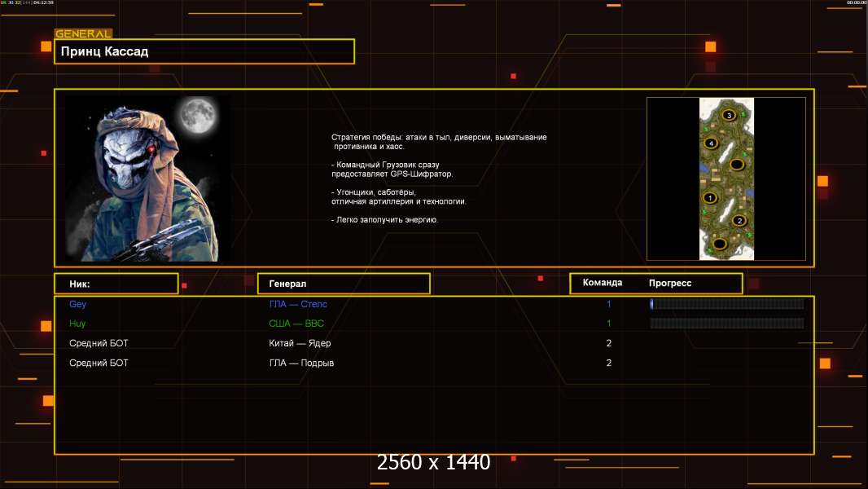The width and height of the screenshot is (868, 489).
Task: Click general entry ГЛА — Стелс
Action: pos(298,304)
